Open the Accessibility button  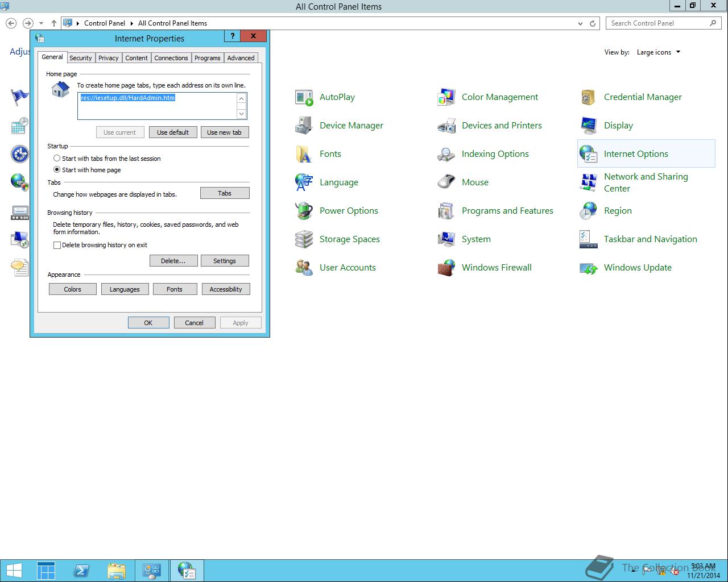226,289
